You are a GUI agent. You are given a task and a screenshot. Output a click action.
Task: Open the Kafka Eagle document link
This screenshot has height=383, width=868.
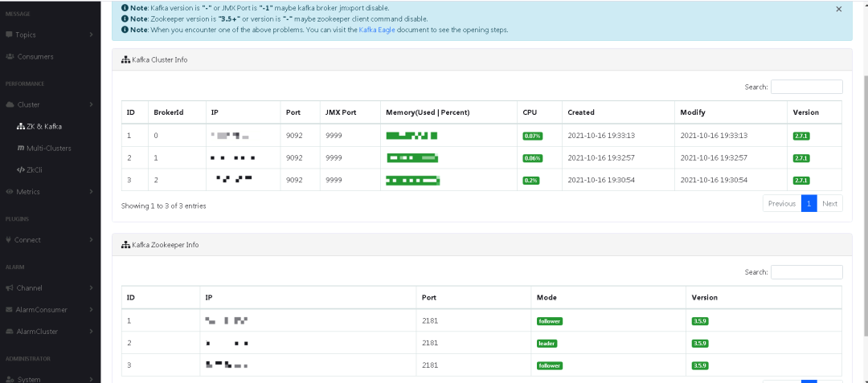376,30
